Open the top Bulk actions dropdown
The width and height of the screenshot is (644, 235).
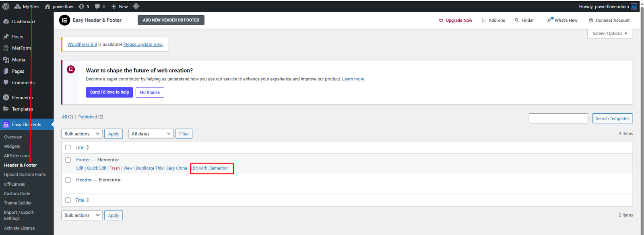pos(82,134)
